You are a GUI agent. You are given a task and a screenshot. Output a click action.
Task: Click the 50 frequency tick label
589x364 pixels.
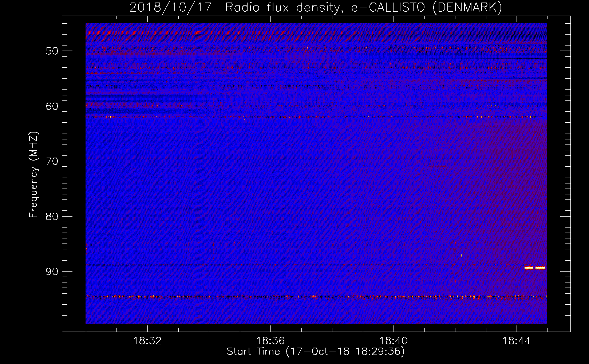(52, 51)
